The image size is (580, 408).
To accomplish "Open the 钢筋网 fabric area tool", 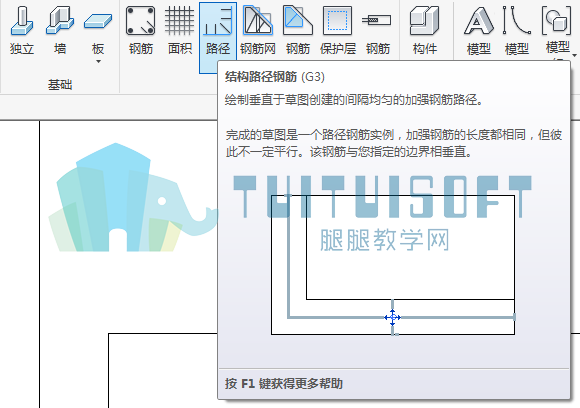I will (258, 30).
